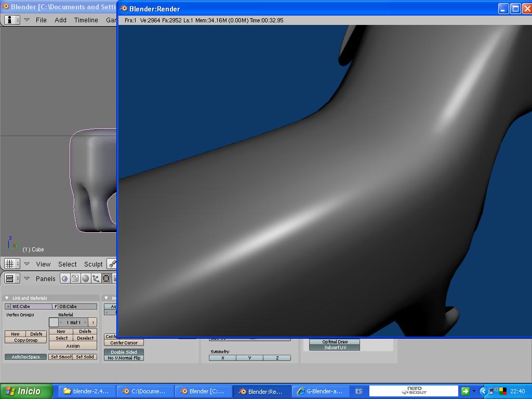Open the Logic context panel icon

pos(65,278)
